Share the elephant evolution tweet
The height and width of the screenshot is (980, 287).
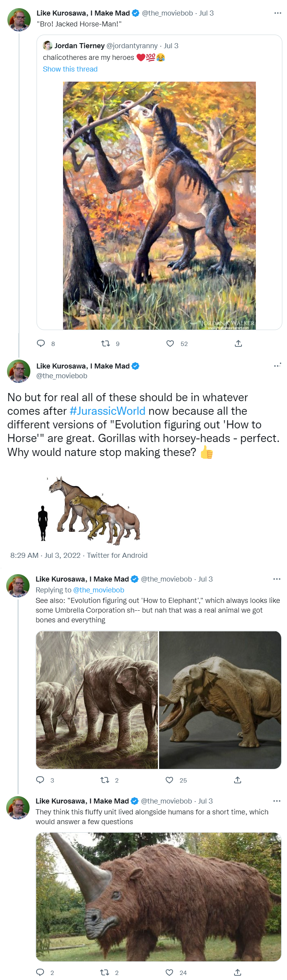click(238, 780)
